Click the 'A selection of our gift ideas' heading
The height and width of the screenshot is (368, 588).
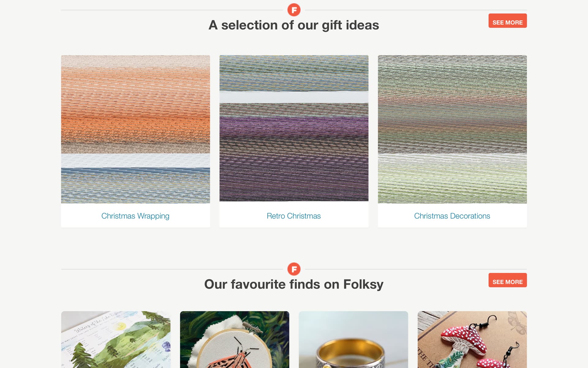[294, 25]
